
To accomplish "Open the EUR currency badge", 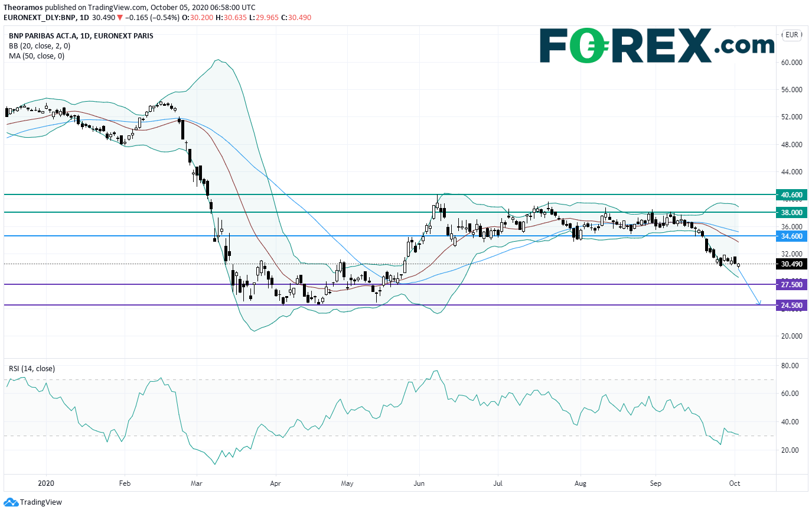I will (791, 35).
